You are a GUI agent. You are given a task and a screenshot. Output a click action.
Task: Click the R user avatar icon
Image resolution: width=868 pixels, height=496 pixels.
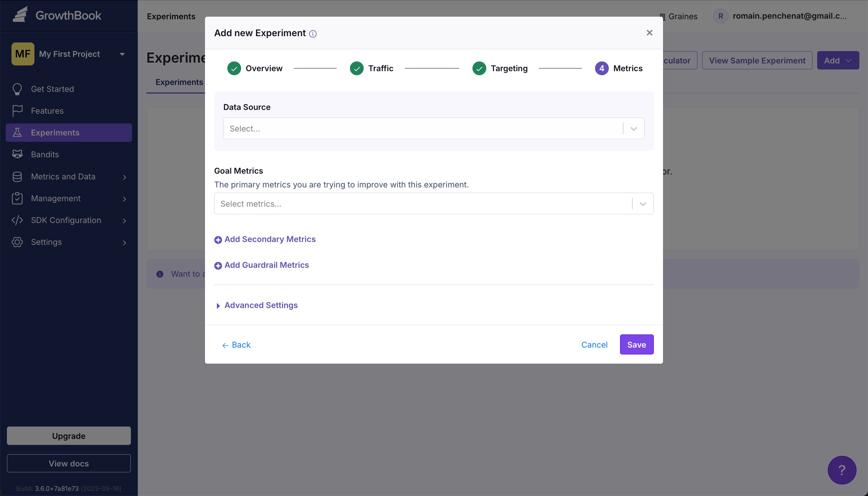[x=721, y=16]
